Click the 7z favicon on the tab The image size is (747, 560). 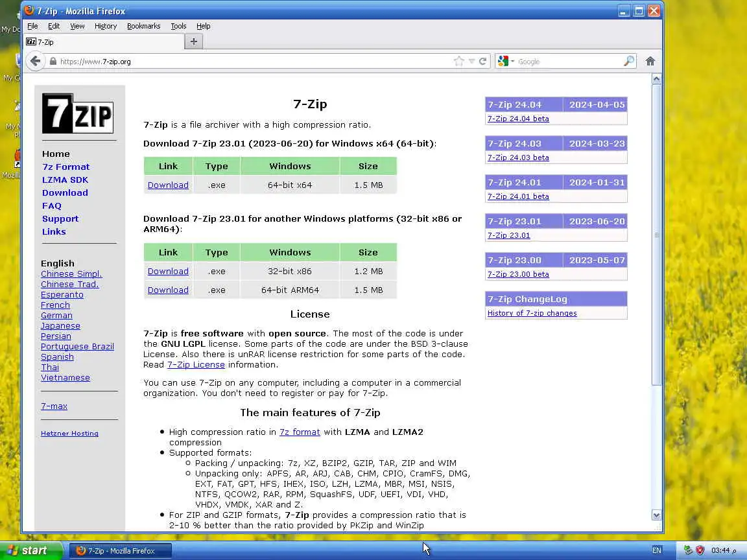pyautogui.click(x=31, y=42)
